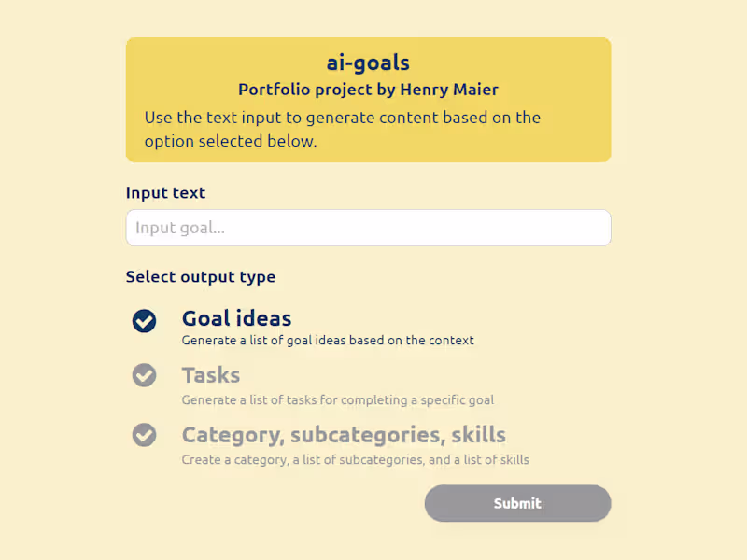Click the yellow info banner background

570,140
